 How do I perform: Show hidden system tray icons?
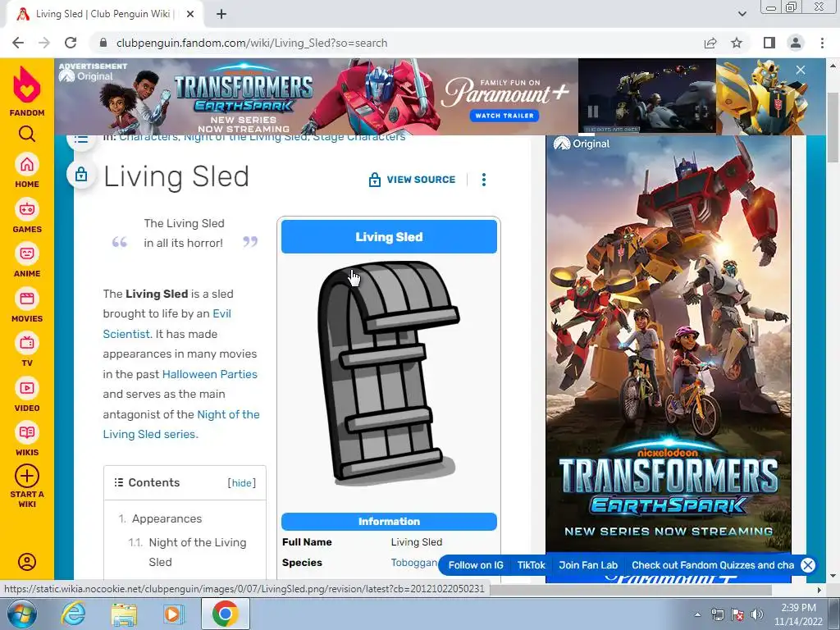pos(697,614)
